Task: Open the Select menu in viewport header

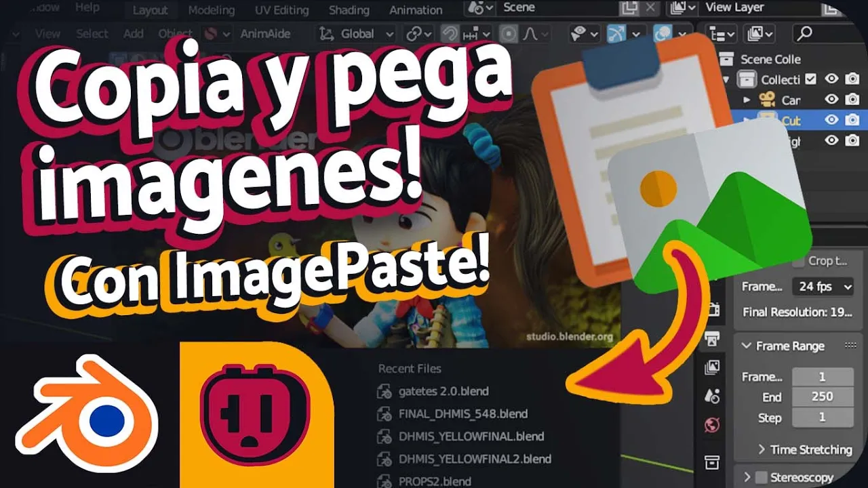Action: click(x=92, y=33)
